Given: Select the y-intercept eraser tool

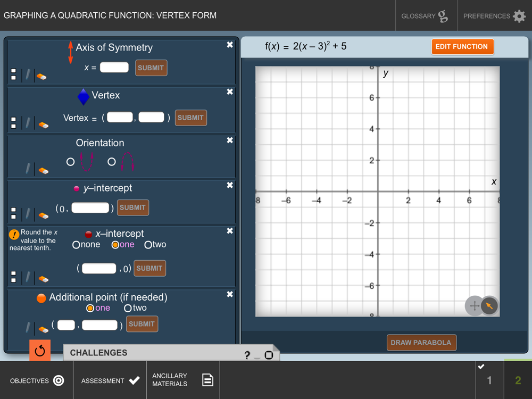Looking at the screenshot, I should point(44,216).
